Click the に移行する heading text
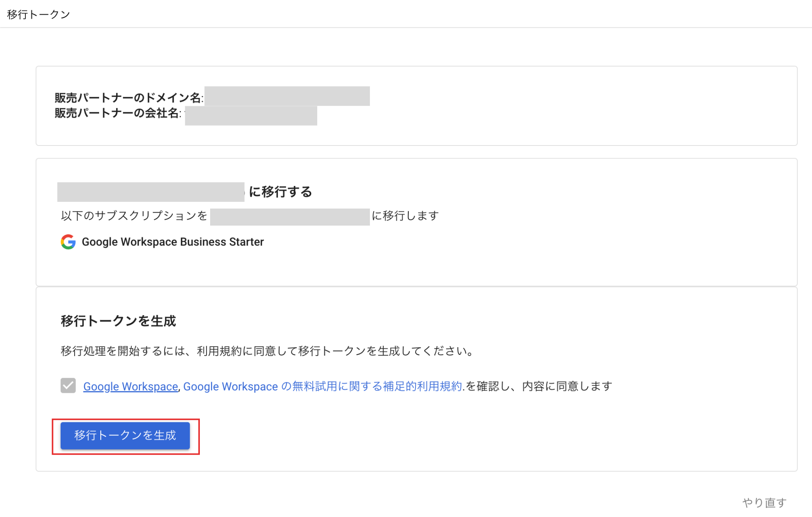 (280, 192)
